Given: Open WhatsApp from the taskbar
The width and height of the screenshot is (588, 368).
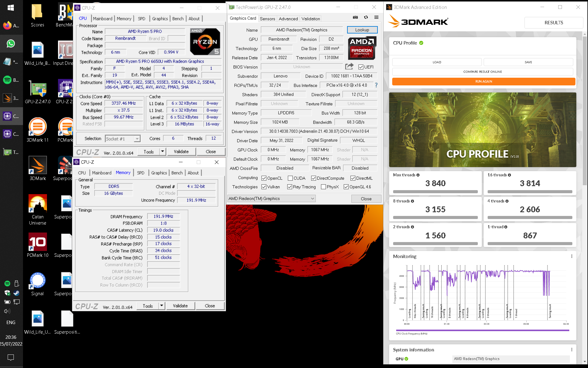Looking at the screenshot, I should pos(11,44).
